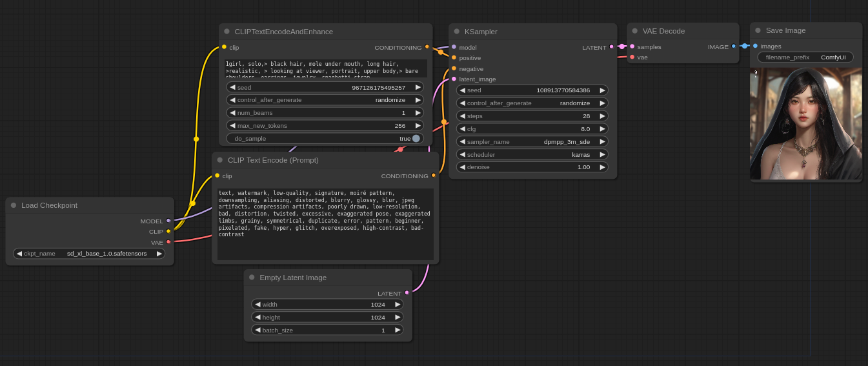Increase the steps value with right arrow
Screen dimensions: 868x366
point(603,116)
